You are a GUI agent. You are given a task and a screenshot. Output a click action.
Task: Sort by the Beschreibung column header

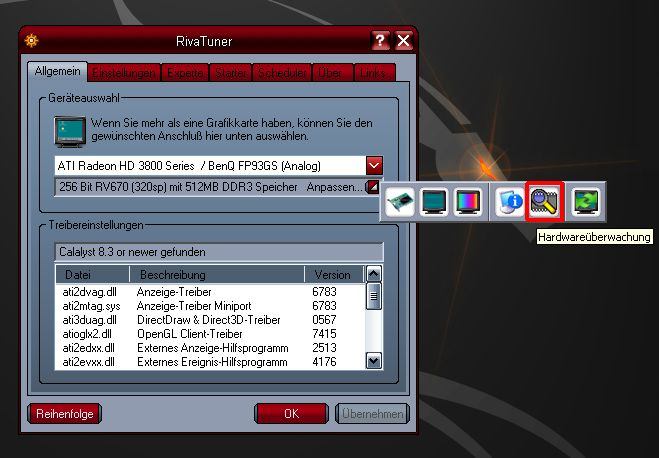[216, 274]
